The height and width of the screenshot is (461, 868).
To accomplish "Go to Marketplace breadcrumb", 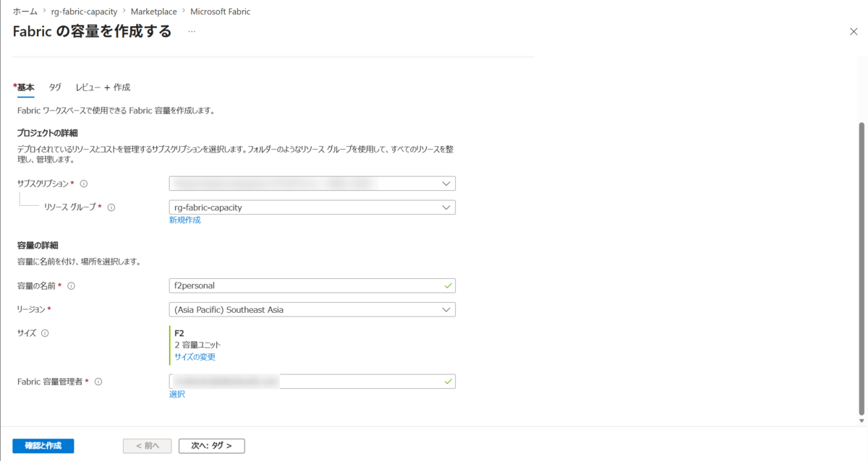I will click(153, 12).
